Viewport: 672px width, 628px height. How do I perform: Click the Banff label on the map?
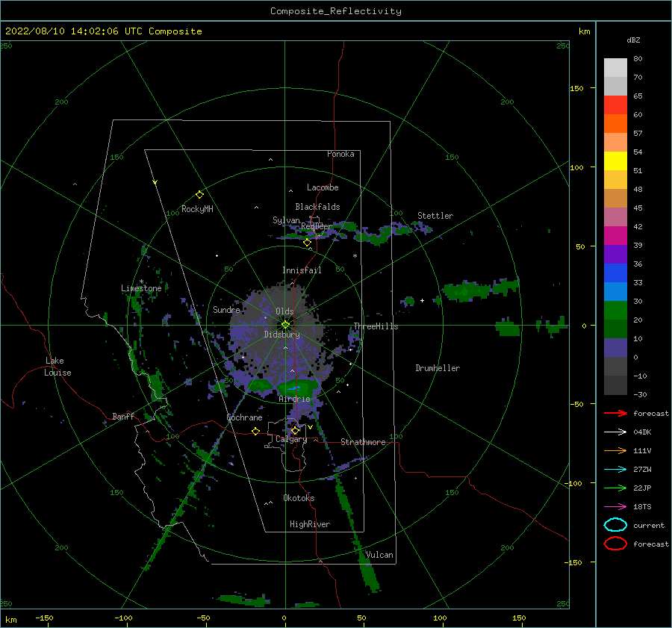tap(123, 416)
